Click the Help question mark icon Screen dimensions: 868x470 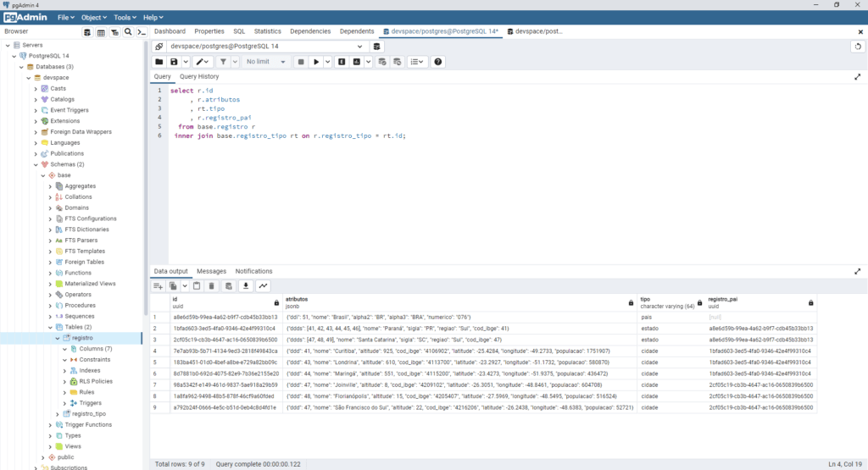pos(438,62)
